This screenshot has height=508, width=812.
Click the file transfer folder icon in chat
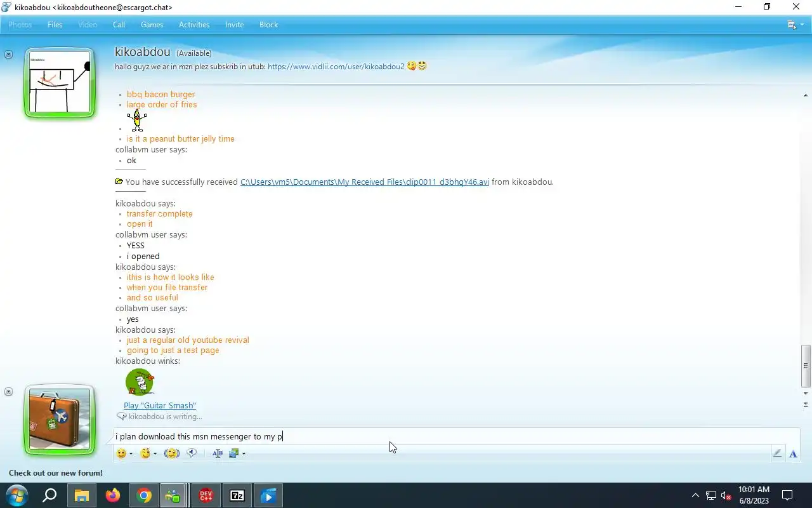click(119, 182)
